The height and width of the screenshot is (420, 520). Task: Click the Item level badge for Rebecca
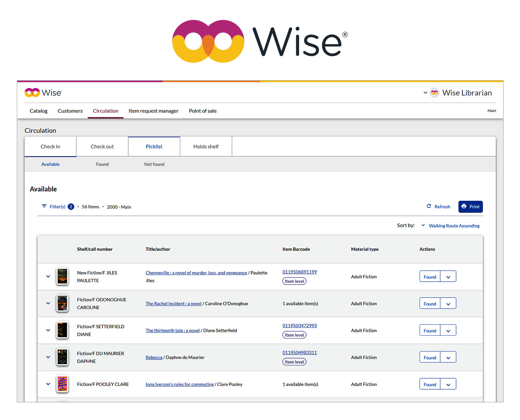294,362
